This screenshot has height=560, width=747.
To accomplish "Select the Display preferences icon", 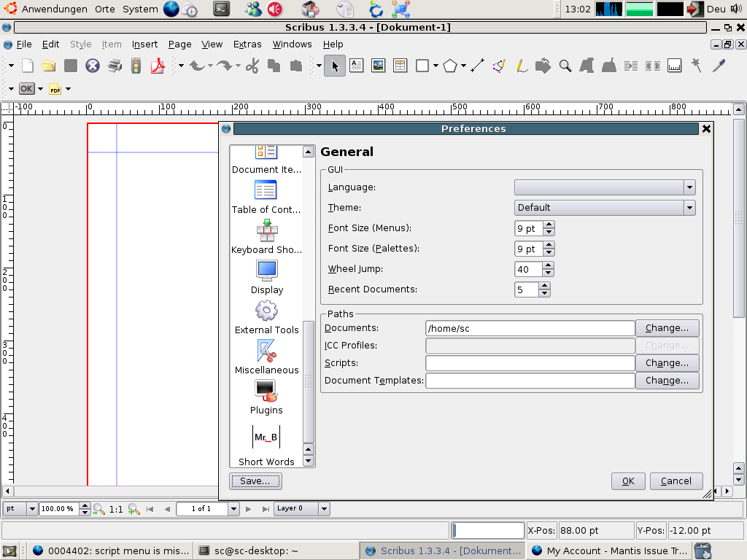I will (x=266, y=276).
